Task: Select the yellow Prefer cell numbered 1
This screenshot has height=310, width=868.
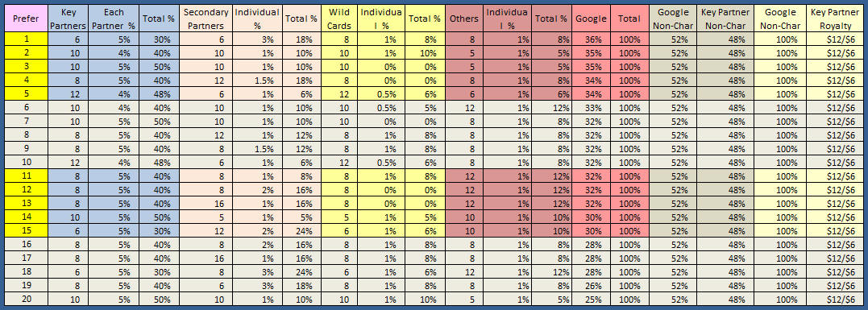Action: tap(26, 39)
